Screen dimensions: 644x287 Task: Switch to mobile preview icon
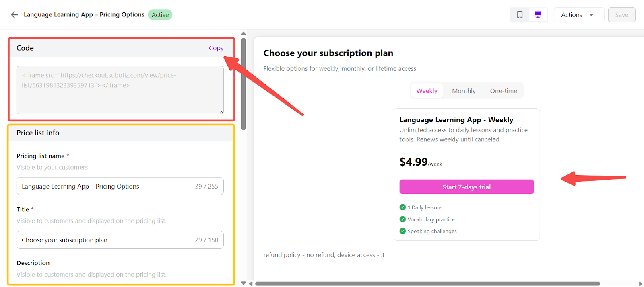520,15
